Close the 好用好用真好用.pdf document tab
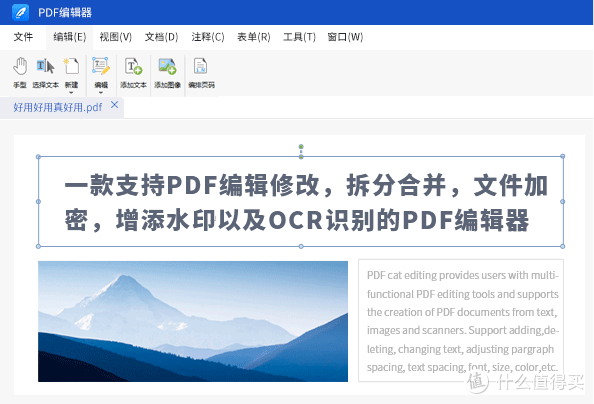Viewport: 594px width, 404px height. (x=114, y=105)
